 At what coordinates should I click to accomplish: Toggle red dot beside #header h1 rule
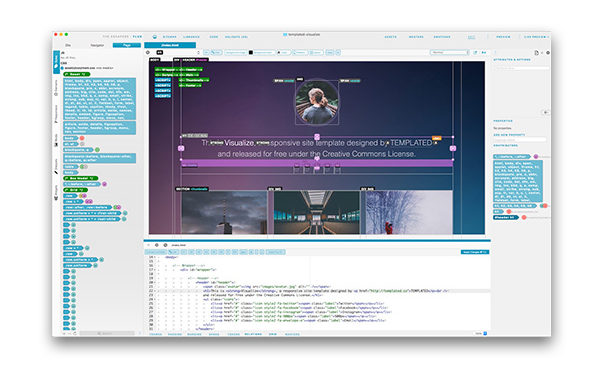[x=524, y=218]
